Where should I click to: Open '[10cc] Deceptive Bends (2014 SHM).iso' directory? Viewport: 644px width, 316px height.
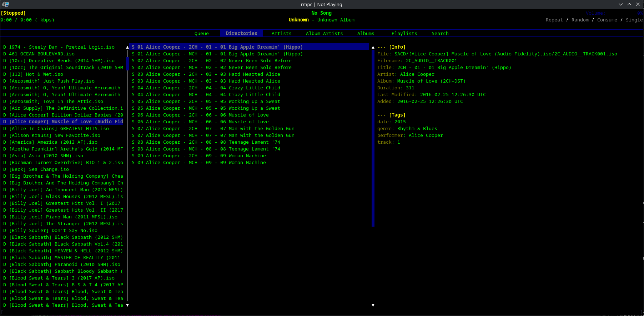(x=63, y=61)
